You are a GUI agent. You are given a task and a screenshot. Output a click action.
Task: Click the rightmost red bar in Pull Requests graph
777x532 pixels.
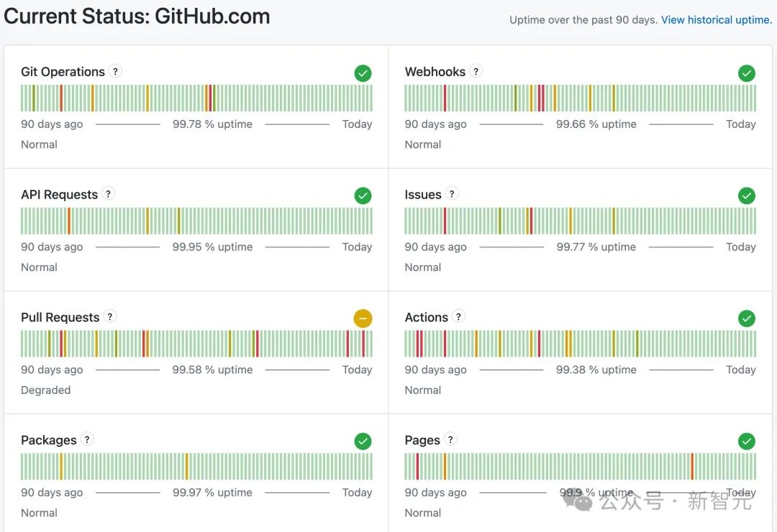click(x=363, y=344)
